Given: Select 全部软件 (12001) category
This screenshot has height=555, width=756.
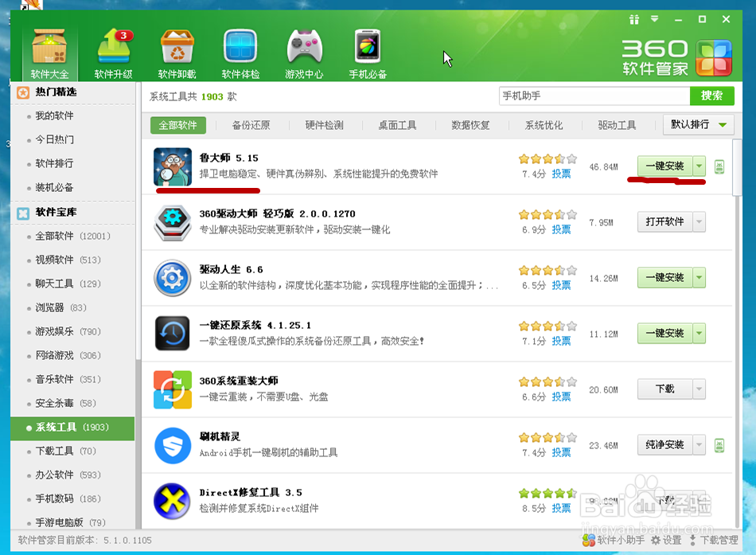Looking at the screenshot, I should (72, 236).
